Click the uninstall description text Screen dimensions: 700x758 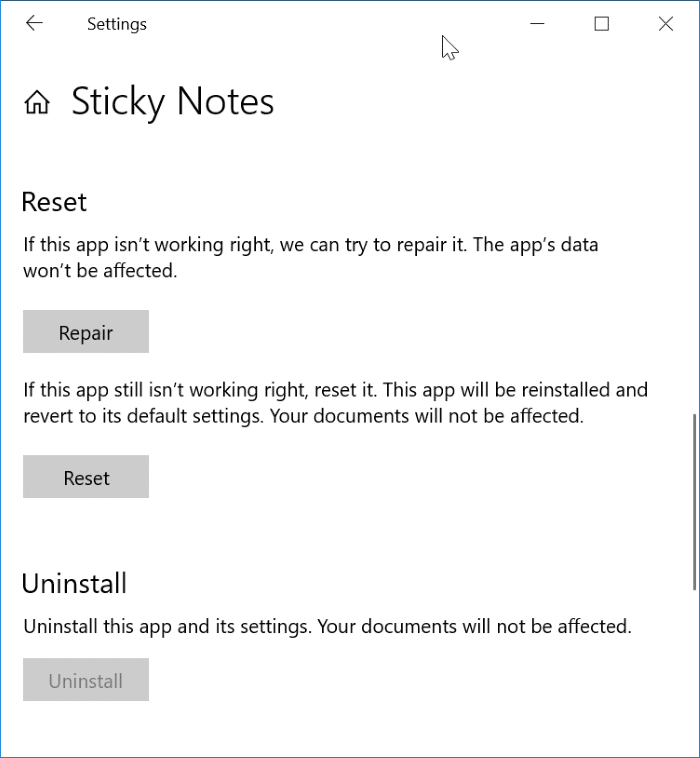pyautogui.click(x=327, y=627)
